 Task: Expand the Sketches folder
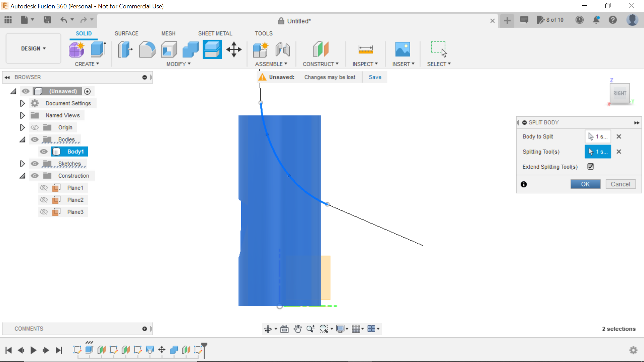pos(22,164)
